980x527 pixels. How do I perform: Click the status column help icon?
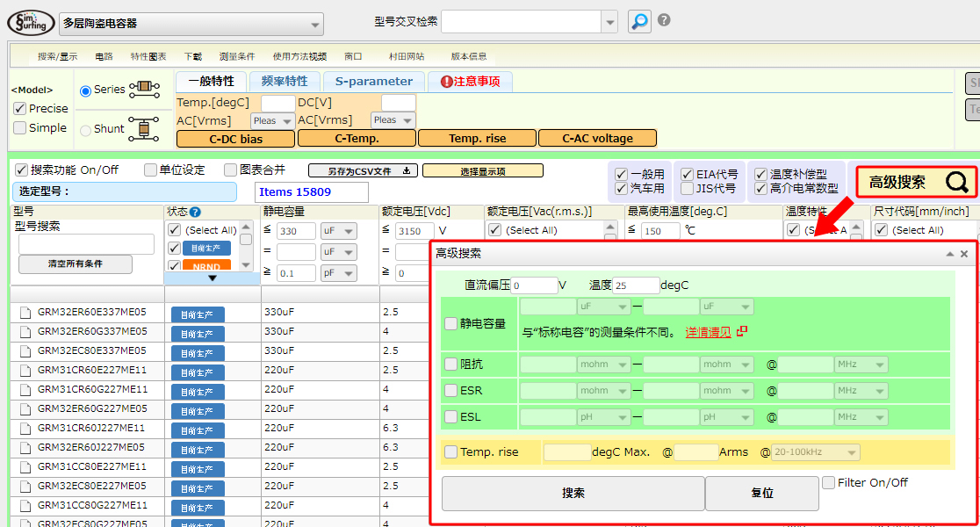click(x=195, y=212)
